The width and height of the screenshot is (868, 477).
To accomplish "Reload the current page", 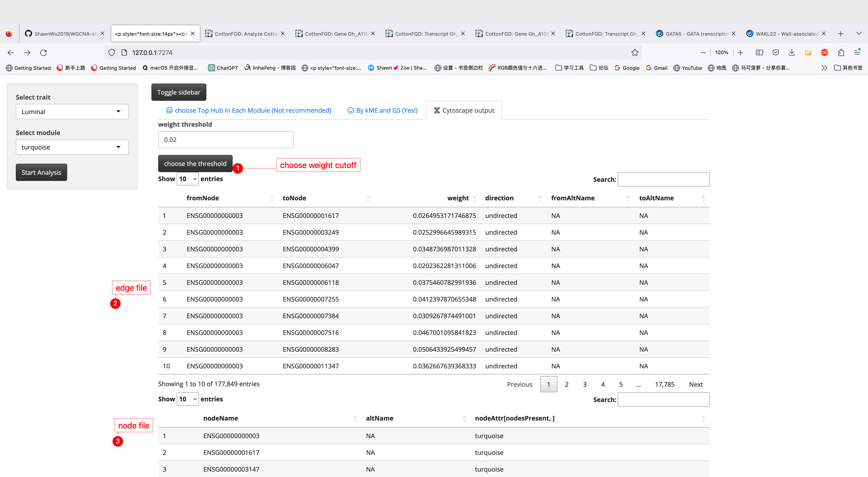I will (x=43, y=53).
